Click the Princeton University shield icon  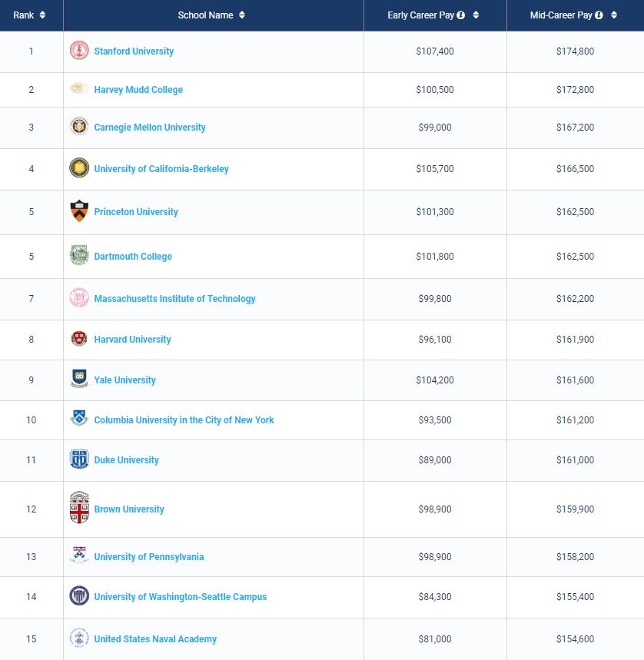(79, 211)
